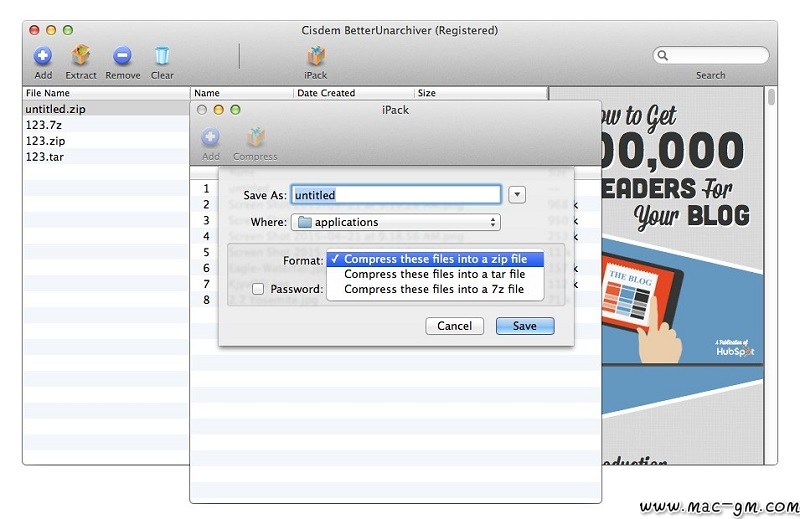Click the blog ebook preview image

coord(683,276)
